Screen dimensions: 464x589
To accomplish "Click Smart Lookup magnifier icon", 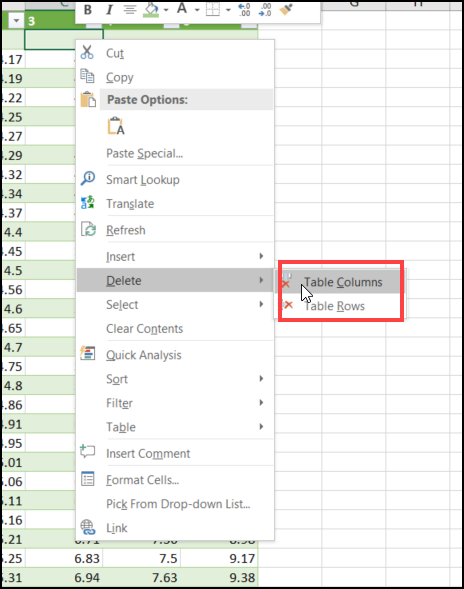I will click(88, 178).
